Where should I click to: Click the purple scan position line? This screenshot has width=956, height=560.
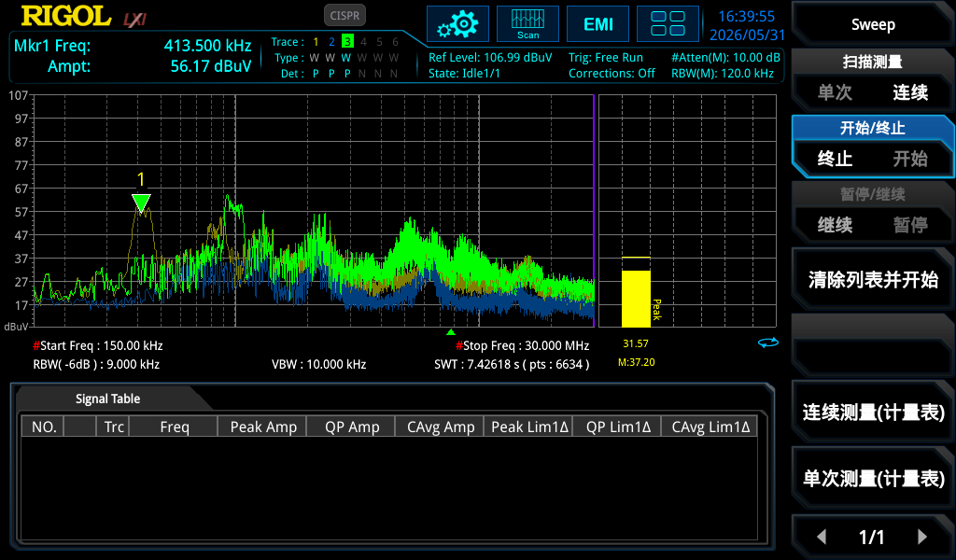(x=594, y=211)
